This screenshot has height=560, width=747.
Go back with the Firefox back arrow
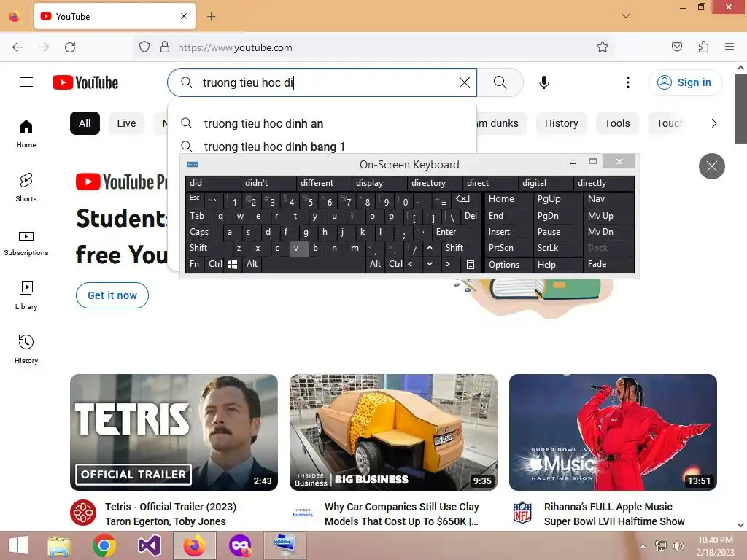(18, 47)
